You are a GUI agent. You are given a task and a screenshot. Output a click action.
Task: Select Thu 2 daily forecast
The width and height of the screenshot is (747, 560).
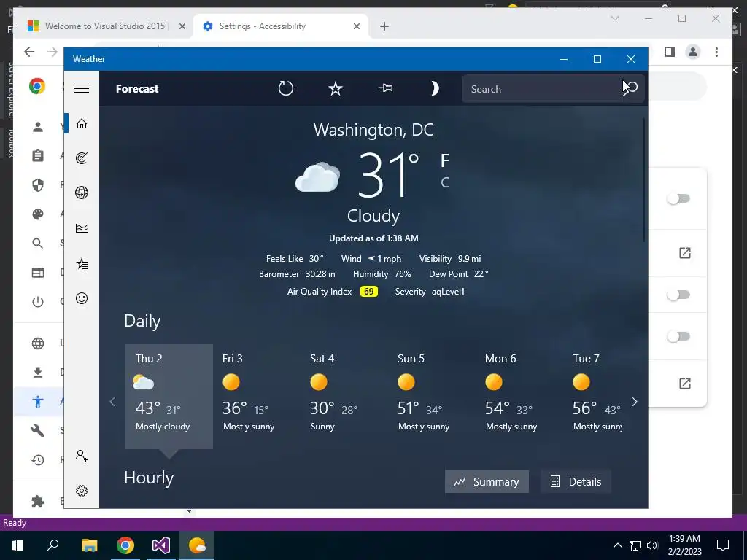coord(169,396)
